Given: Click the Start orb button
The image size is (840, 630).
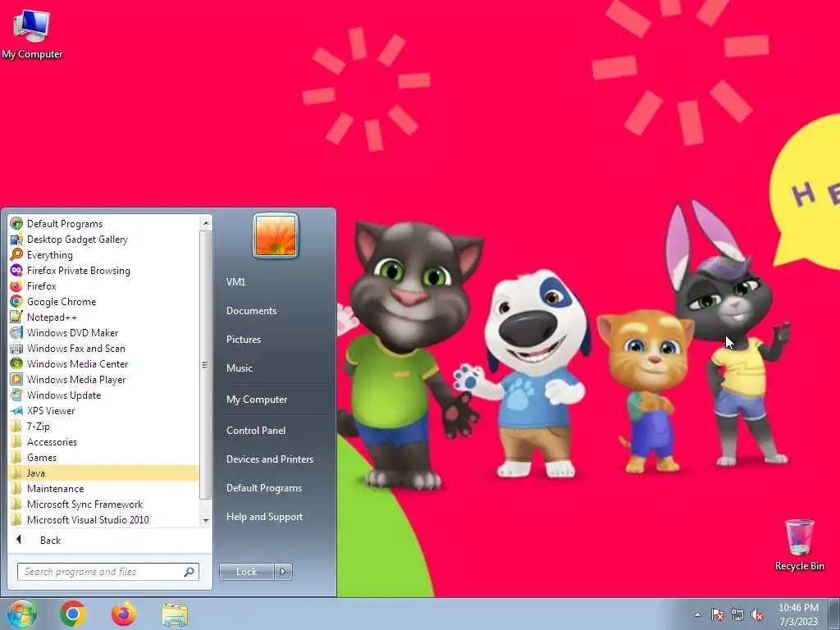Looking at the screenshot, I should click(x=21, y=614).
